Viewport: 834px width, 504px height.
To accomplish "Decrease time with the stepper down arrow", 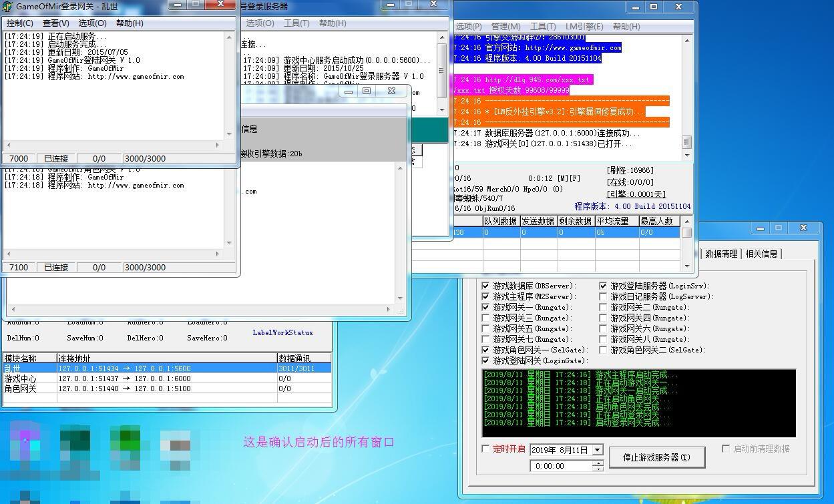I will point(598,469).
